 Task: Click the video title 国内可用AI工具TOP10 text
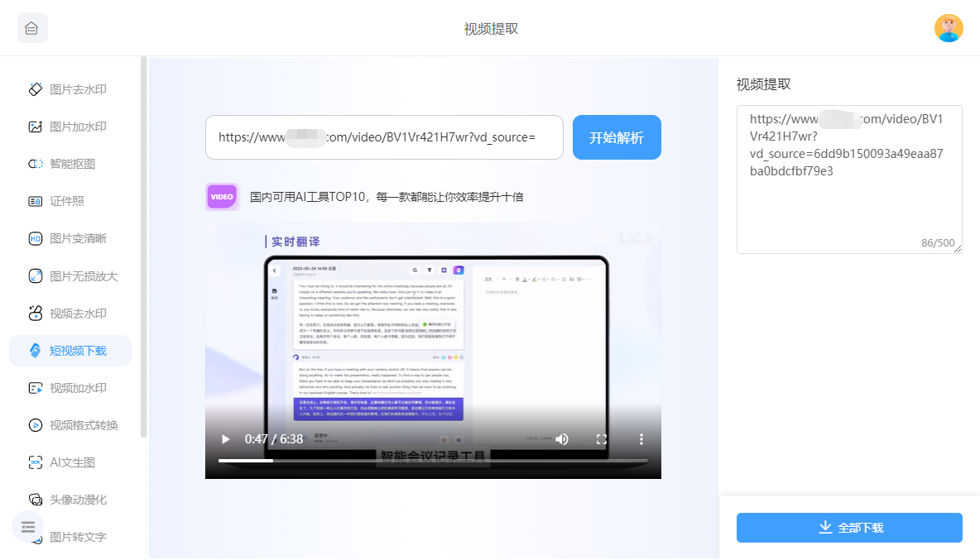point(387,197)
